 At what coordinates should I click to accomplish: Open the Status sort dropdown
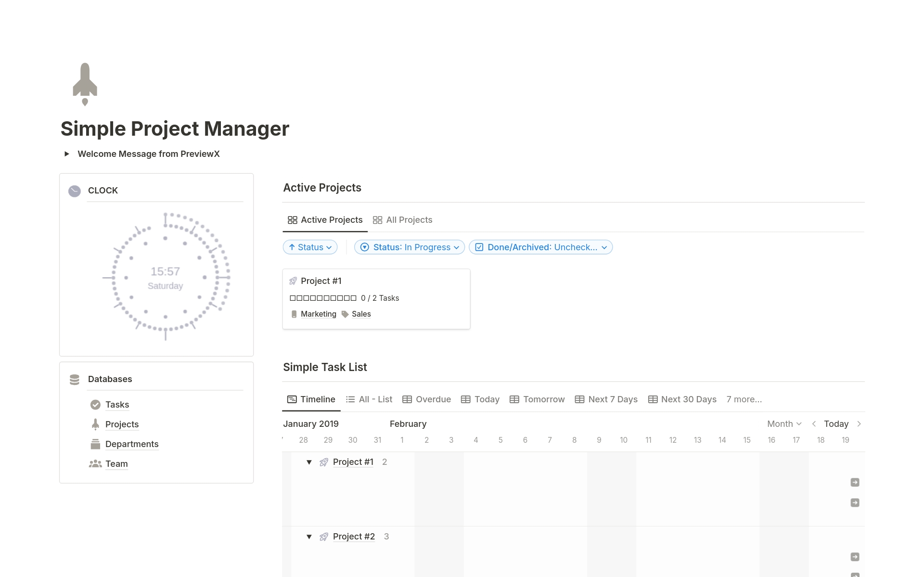(x=310, y=247)
